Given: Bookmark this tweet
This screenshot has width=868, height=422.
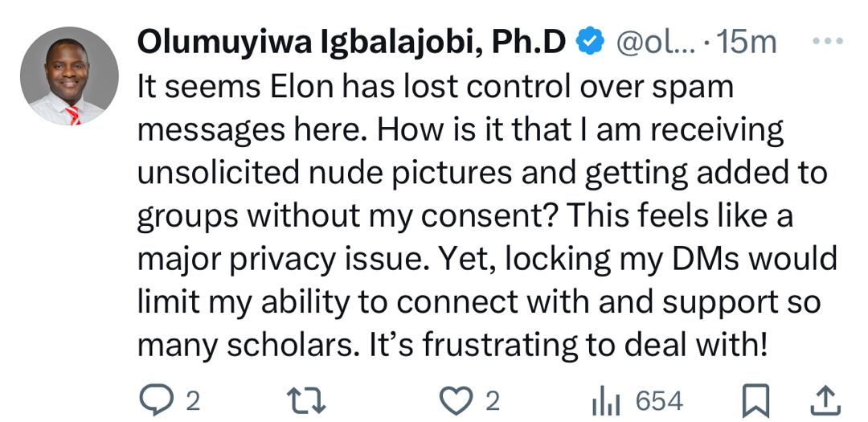Looking at the screenshot, I should point(755,400).
